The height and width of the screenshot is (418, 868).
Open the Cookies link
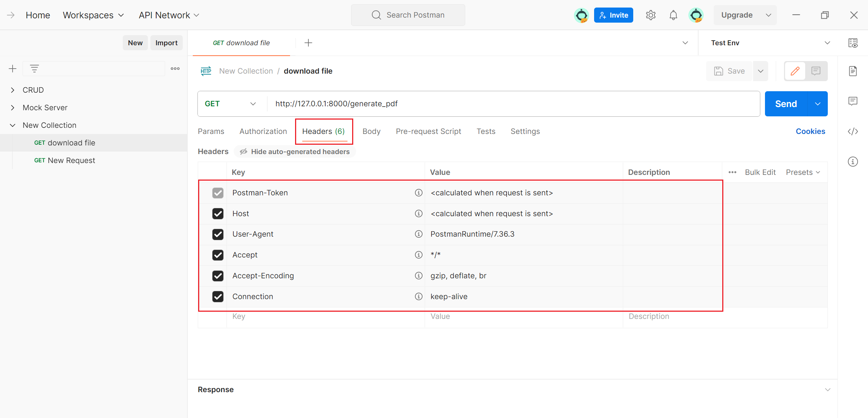point(811,131)
